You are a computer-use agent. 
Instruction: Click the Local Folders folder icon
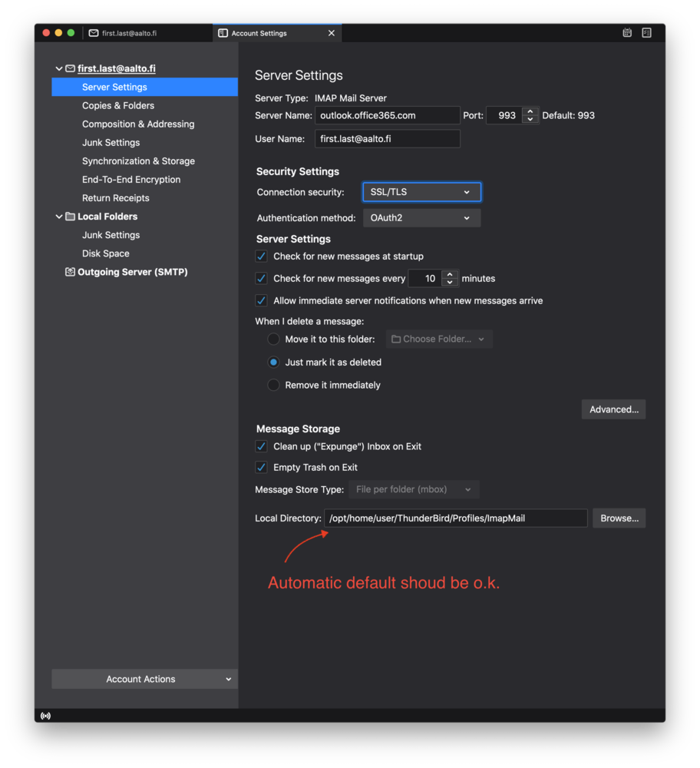[x=70, y=217]
